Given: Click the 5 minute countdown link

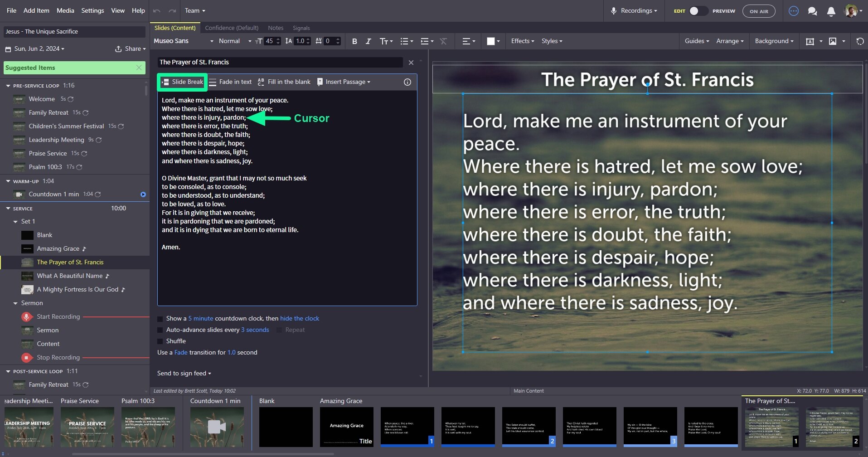Looking at the screenshot, I should click(x=200, y=319).
